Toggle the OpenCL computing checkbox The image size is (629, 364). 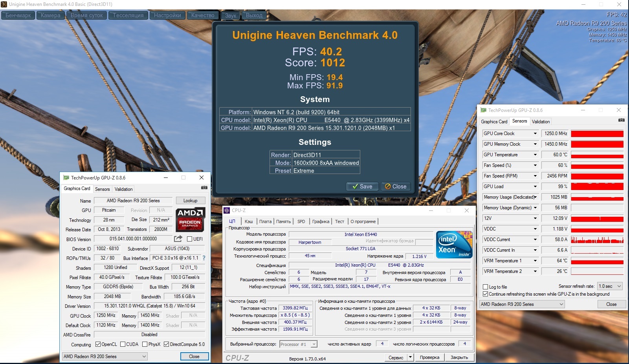pyautogui.click(x=98, y=344)
